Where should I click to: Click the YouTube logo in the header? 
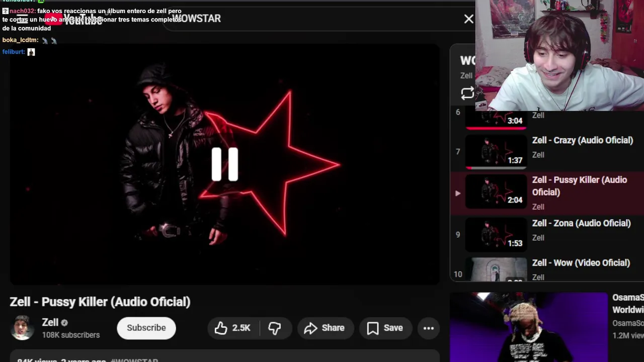click(x=73, y=20)
